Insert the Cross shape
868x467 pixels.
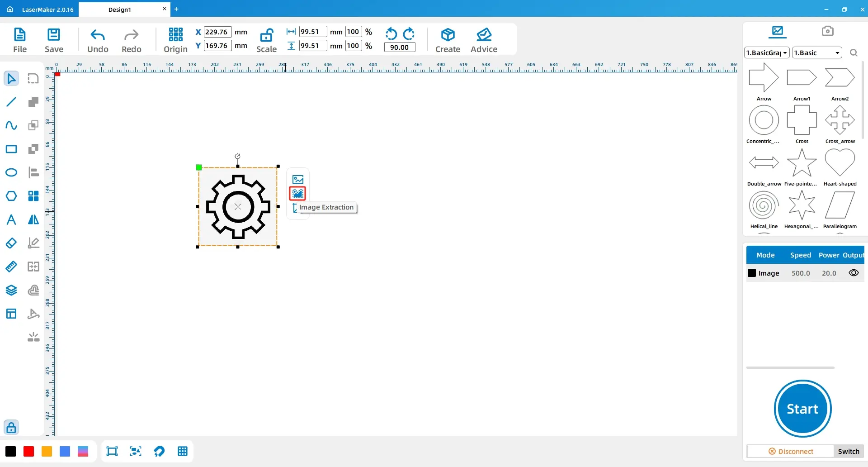click(802, 124)
